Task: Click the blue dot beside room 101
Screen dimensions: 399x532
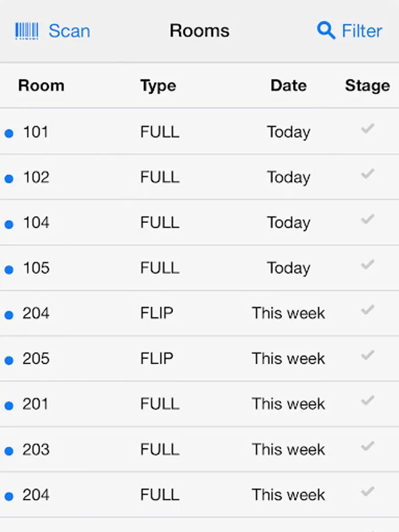Action: [x=9, y=134]
